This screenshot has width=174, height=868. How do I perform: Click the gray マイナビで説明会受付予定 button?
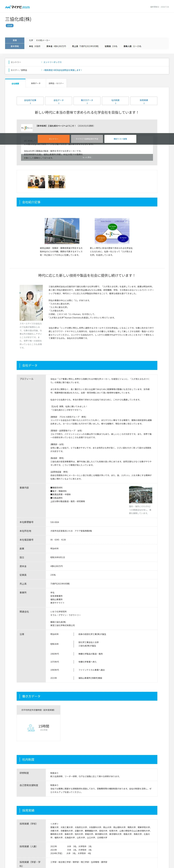coord(87,139)
